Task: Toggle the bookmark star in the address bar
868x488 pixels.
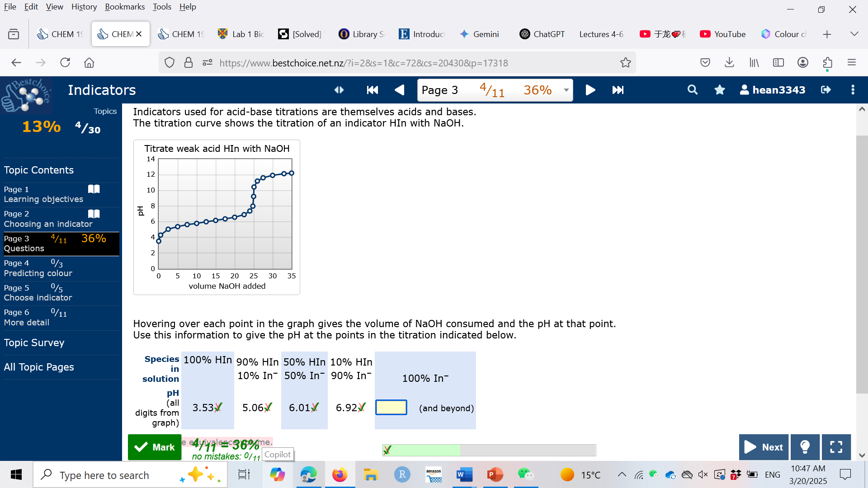Action: (626, 63)
